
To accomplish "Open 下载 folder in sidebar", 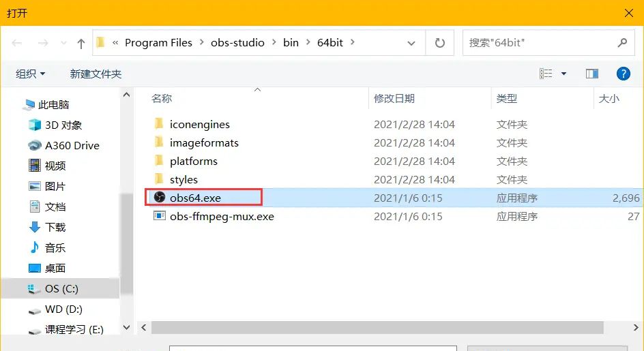I will pos(55,228).
